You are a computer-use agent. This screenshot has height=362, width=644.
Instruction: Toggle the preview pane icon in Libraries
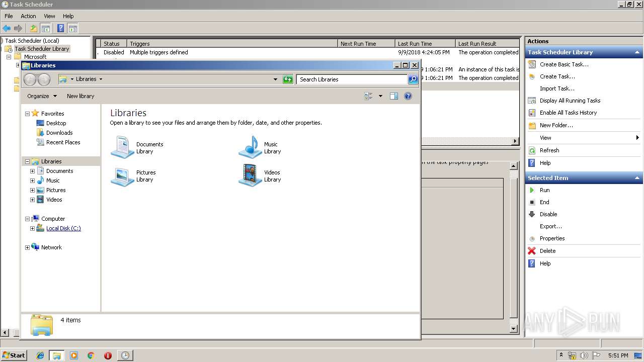click(x=394, y=96)
